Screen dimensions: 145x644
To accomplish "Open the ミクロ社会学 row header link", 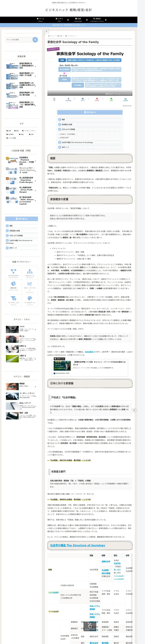I will pos(54,592).
